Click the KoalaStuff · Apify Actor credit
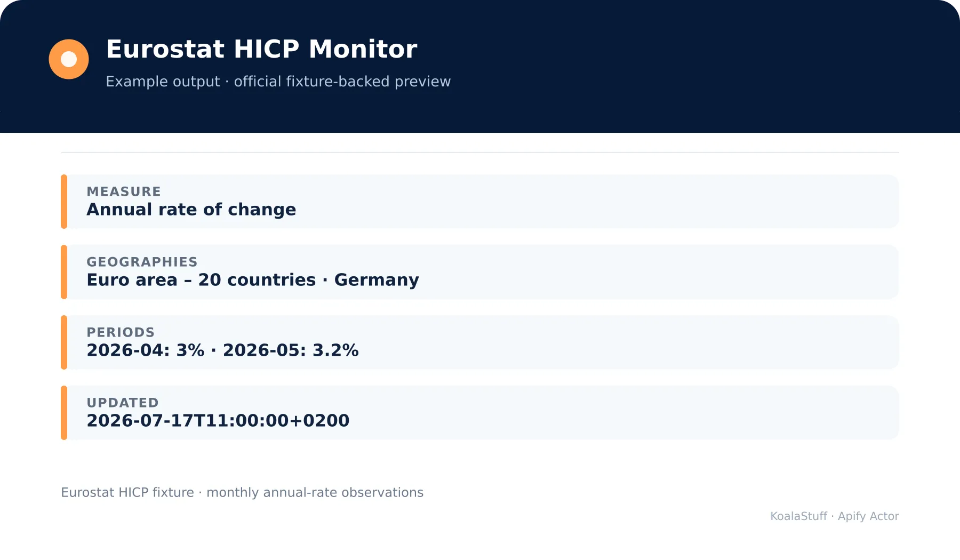 (835, 516)
